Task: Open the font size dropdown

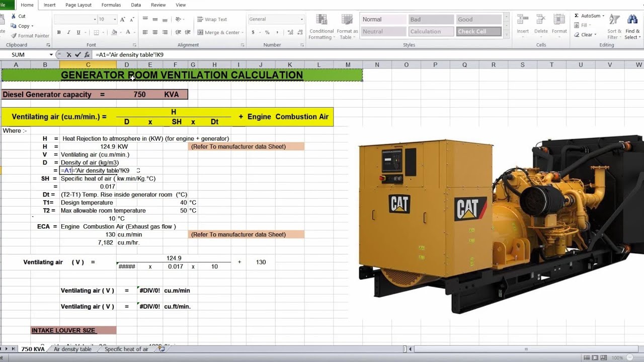Action: (115, 19)
